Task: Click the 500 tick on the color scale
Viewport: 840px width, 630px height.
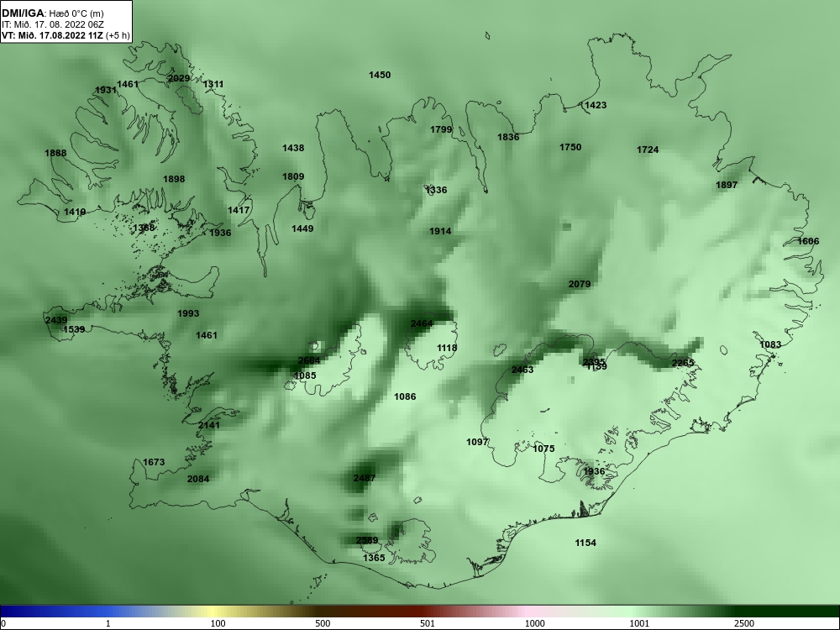Action: tap(323, 623)
